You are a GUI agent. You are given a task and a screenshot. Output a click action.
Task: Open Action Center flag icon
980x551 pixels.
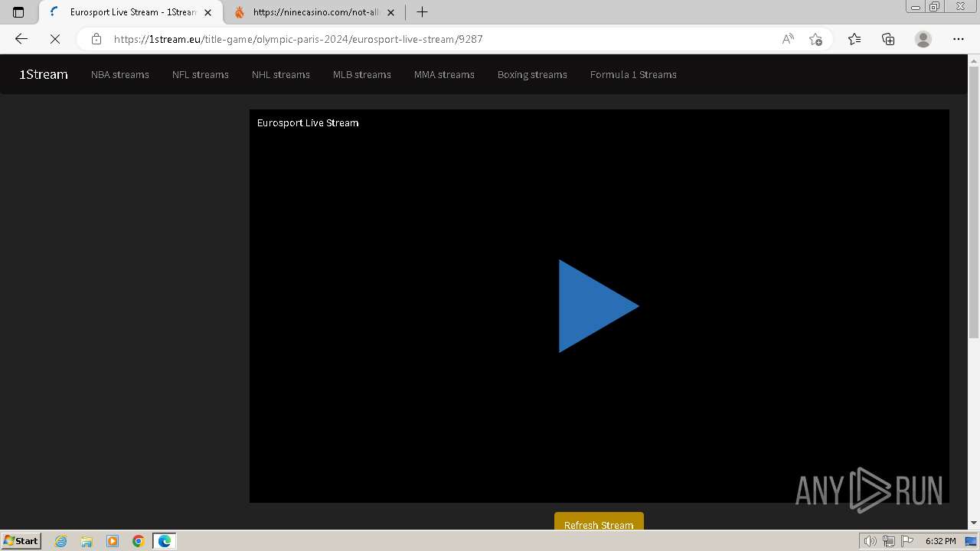tap(907, 541)
